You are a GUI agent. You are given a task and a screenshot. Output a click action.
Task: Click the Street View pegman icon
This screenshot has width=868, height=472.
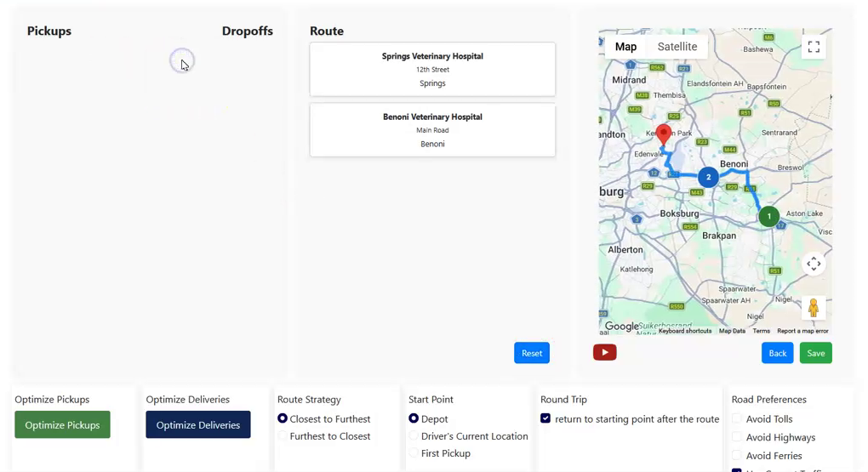[x=814, y=308]
